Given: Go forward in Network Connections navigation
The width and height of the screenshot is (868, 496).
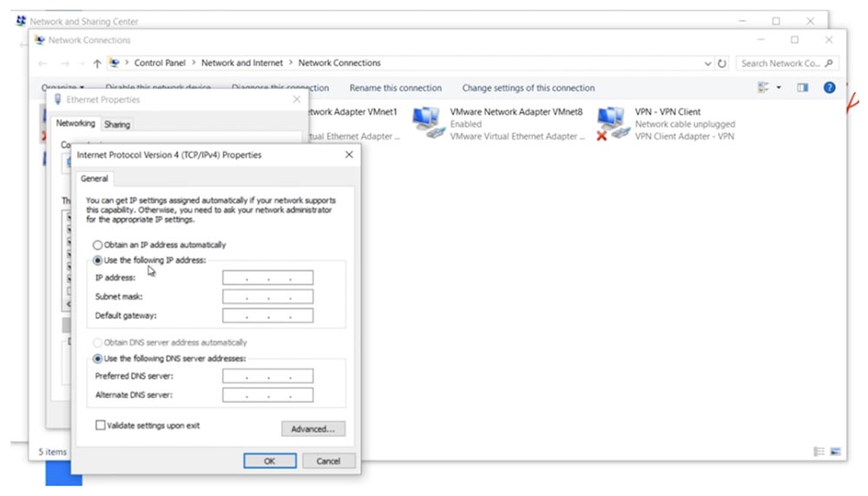Looking at the screenshot, I should pyautogui.click(x=65, y=63).
